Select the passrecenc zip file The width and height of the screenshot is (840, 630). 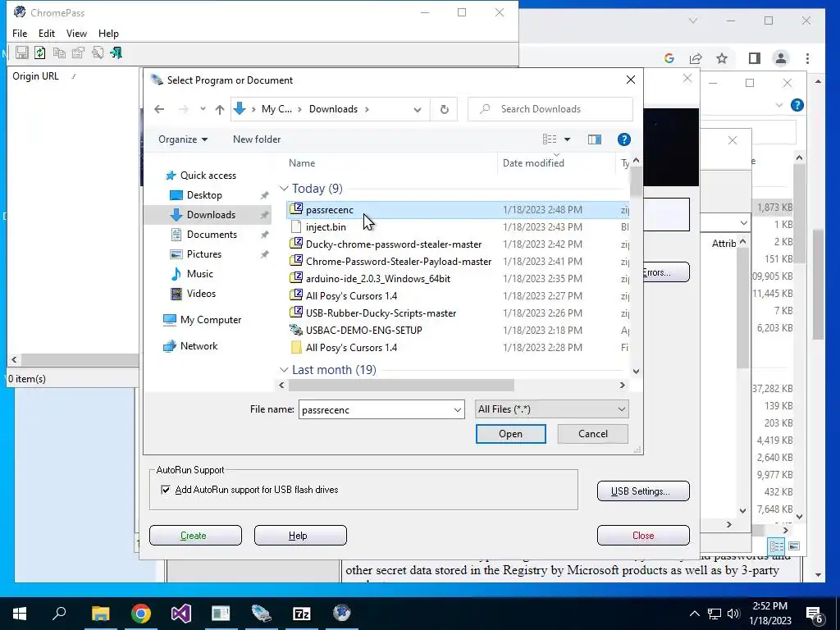(x=458, y=210)
